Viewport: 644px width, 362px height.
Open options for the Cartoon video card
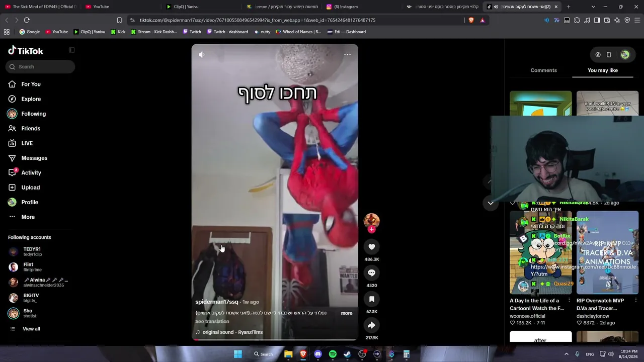coord(569,301)
